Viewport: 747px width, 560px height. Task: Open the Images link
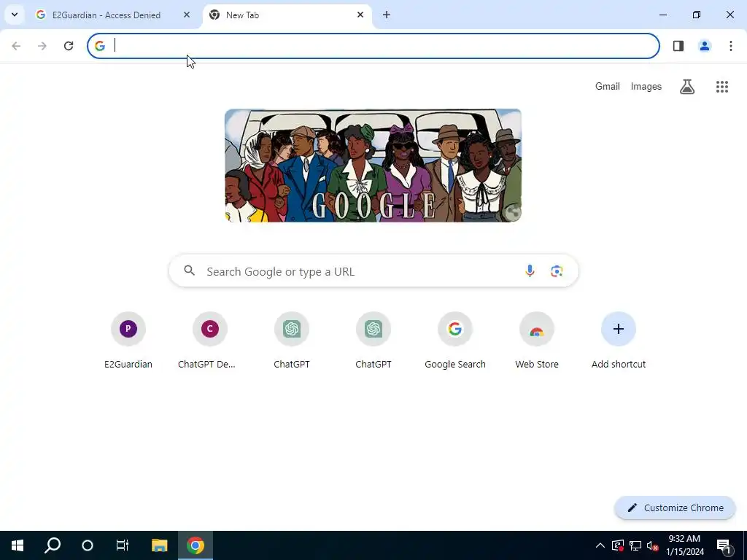[x=646, y=86]
